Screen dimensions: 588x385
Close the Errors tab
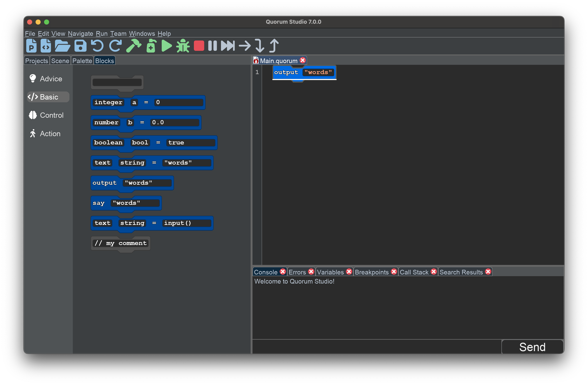(x=311, y=271)
